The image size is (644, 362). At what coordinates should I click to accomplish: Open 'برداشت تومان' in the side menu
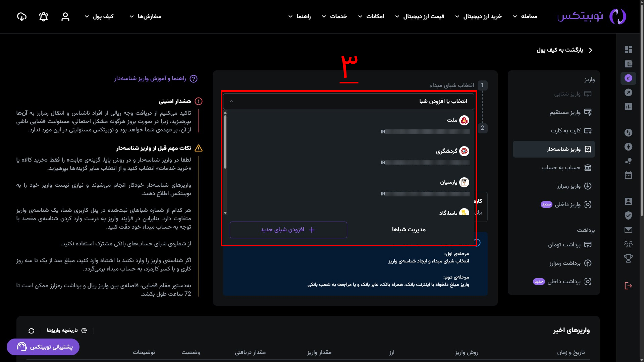[x=564, y=245]
